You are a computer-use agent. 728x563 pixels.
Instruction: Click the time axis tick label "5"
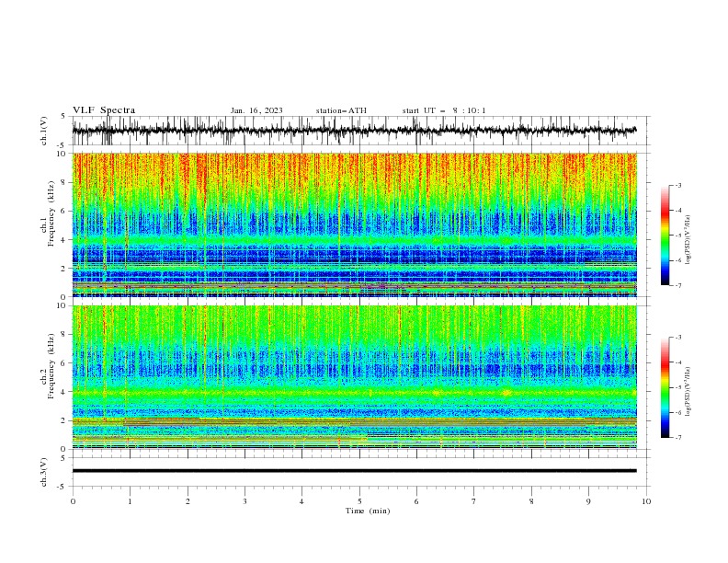[359, 501]
